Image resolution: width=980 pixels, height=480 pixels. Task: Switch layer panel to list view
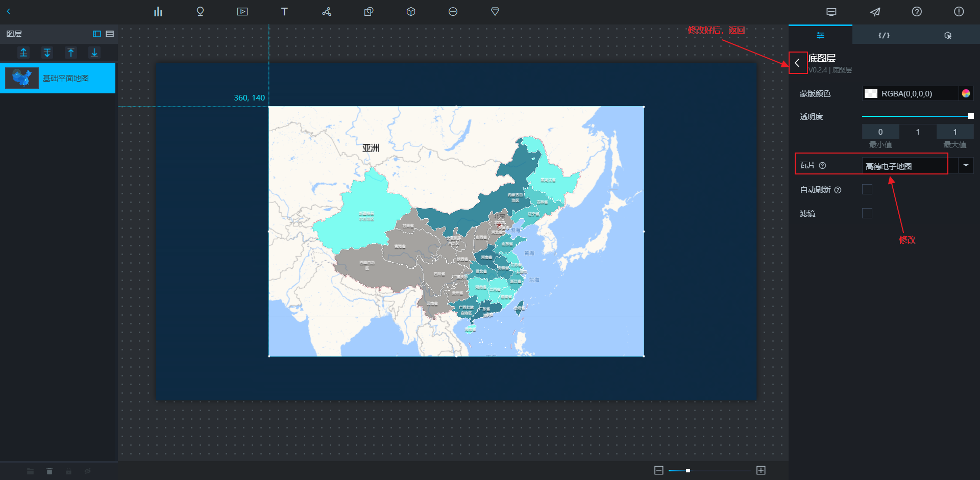(x=110, y=34)
